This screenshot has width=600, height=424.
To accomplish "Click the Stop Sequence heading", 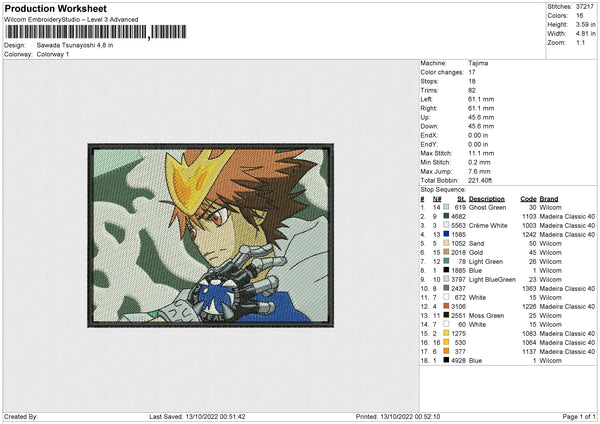I will [443, 189].
